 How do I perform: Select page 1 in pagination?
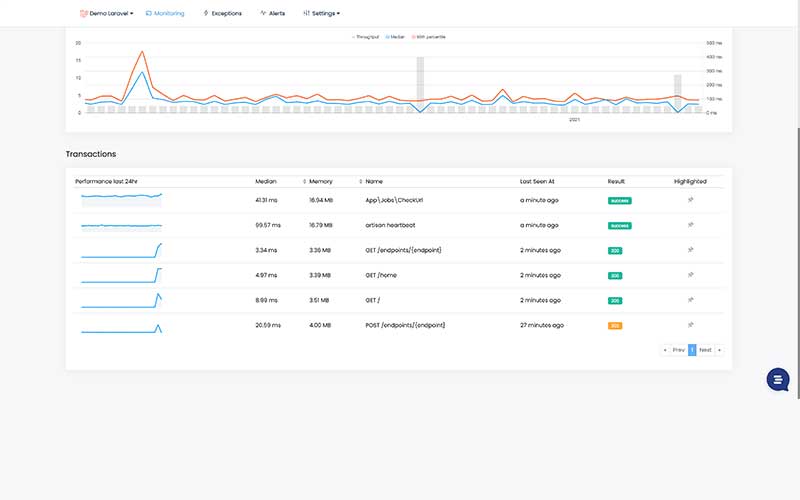point(692,350)
